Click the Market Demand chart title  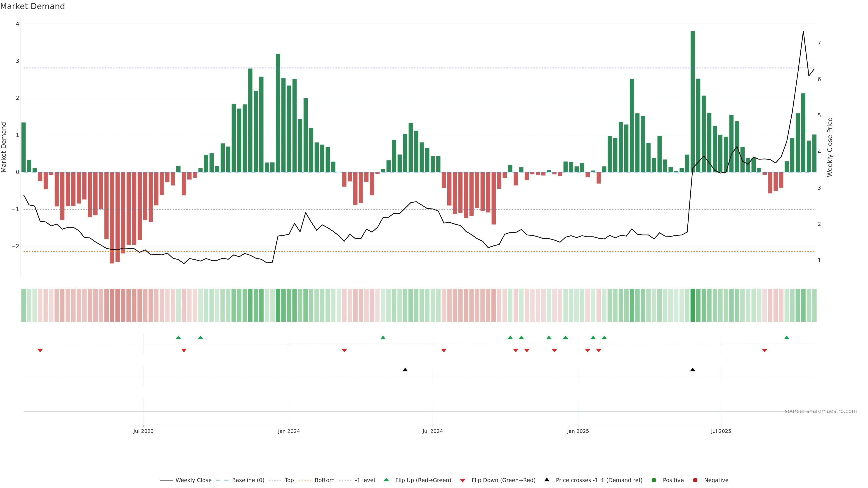[33, 6]
